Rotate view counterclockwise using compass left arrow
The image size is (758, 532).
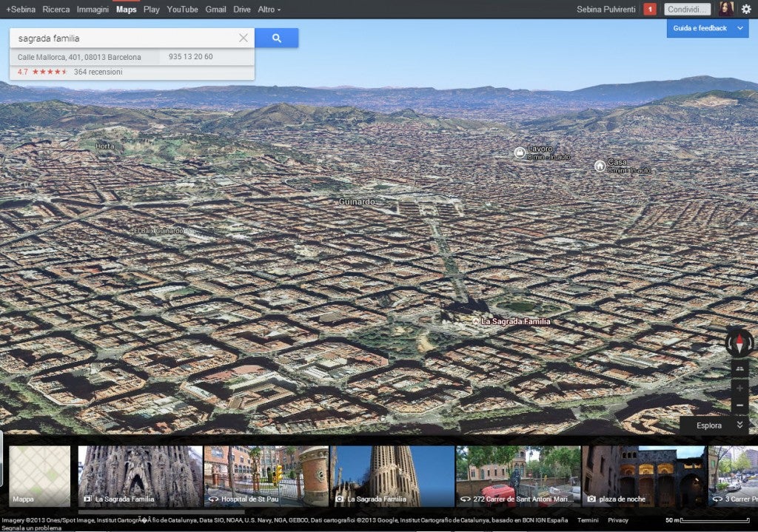coord(729,343)
